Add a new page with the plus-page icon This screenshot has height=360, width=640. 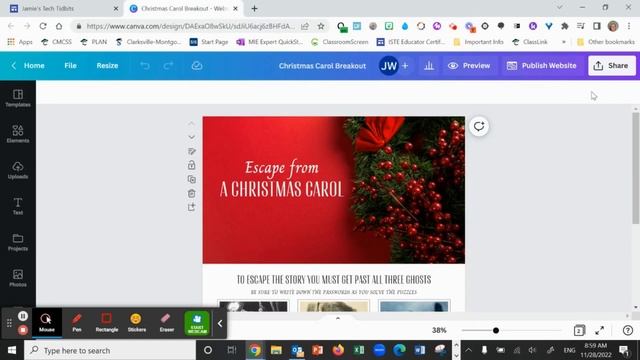[x=191, y=207]
